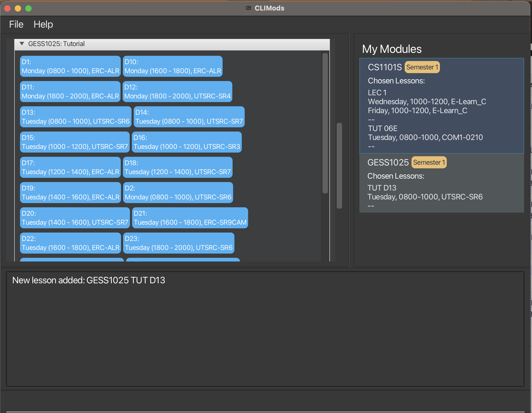This screenshot has height=413, width=532.
Task: Click the result display message area
Action: [x=265, y=329]
